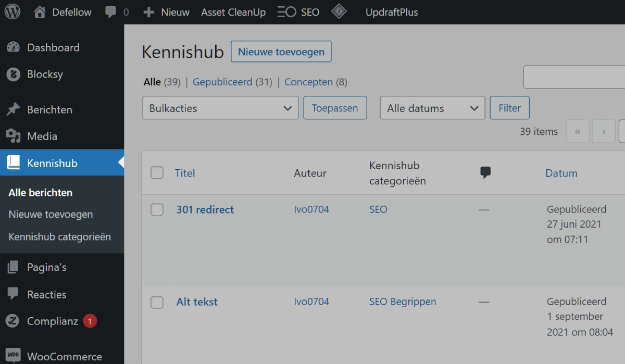This screenshot has height=364, width=625.
Task: Click author Ivo0704 in Alt tekst row
Action: 311,301
